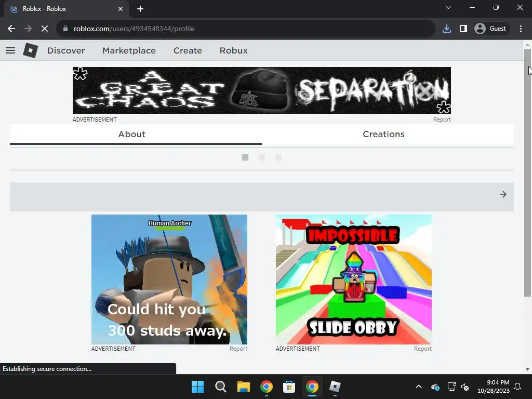The height and width of the screenshot is (399, 532).
Task: Click the page vertical scrollbar thumb
Action: (x=527, y=173)
